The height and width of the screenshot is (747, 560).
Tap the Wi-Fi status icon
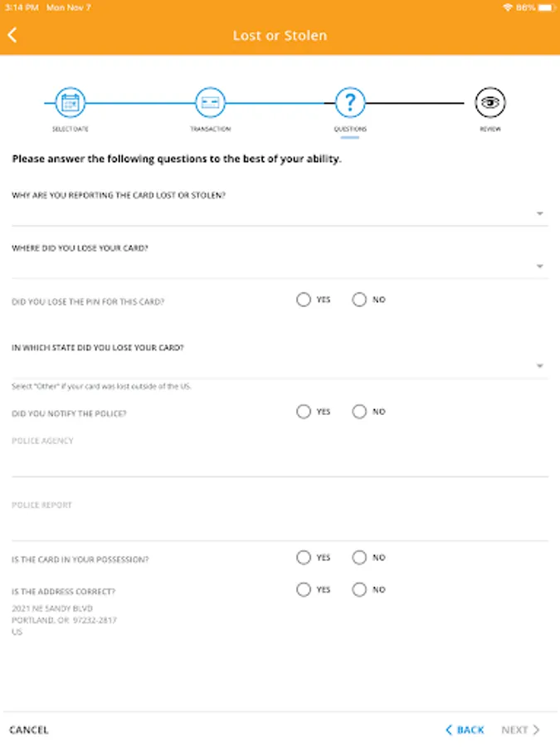click(508, 7)
